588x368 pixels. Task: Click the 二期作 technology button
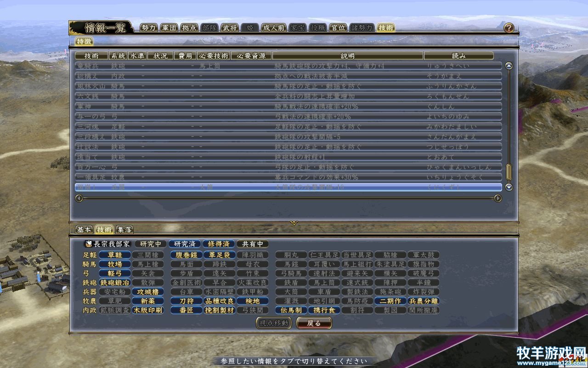click(390, 301)
